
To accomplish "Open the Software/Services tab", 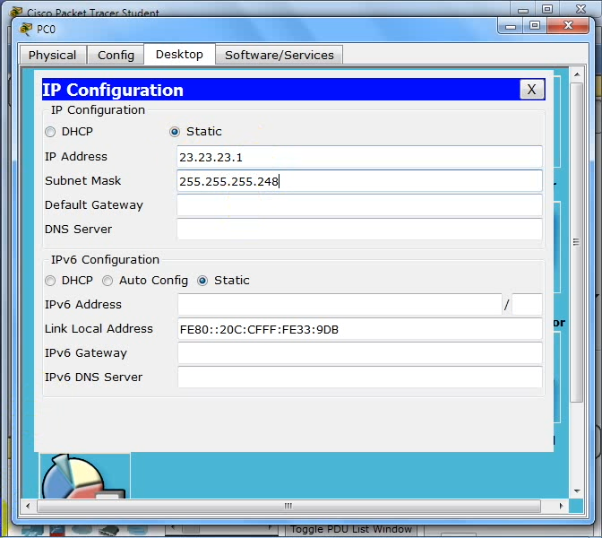I will [279, 55].
